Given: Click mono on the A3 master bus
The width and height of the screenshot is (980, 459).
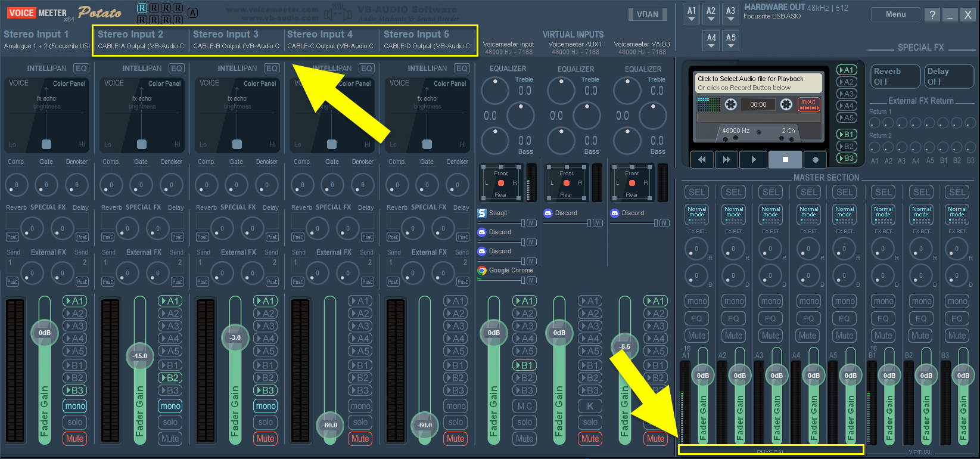Looking at the screenshot, I should 770,301.
